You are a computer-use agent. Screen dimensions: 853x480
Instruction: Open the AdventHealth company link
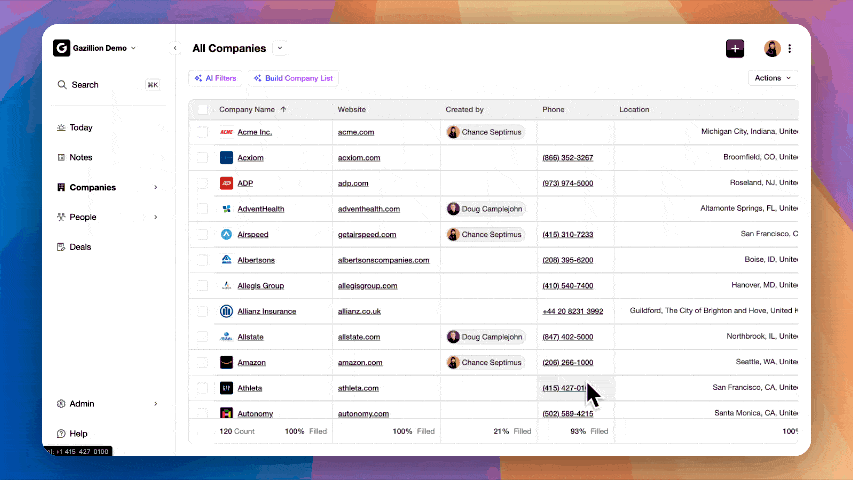pyautogui.click(x=261, y=209)
